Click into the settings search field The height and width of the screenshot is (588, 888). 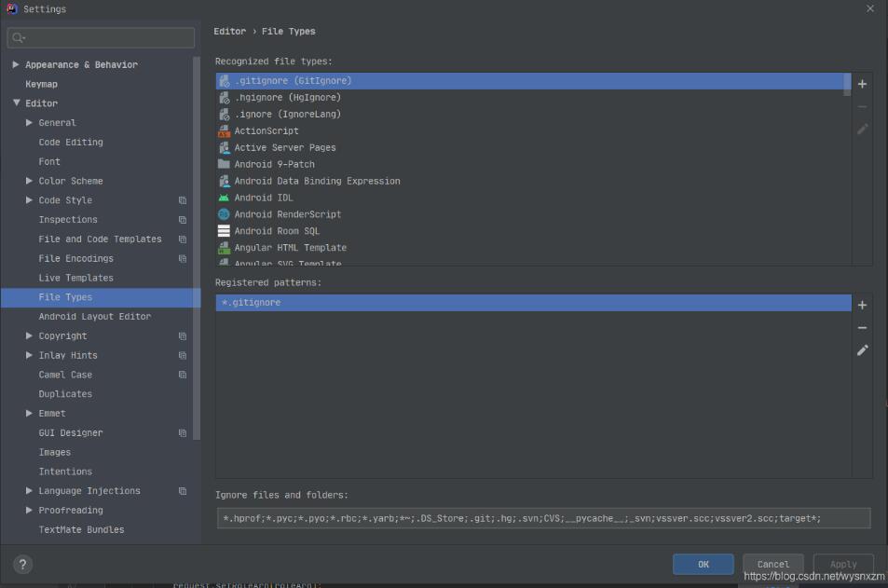(x=101, y=38)
